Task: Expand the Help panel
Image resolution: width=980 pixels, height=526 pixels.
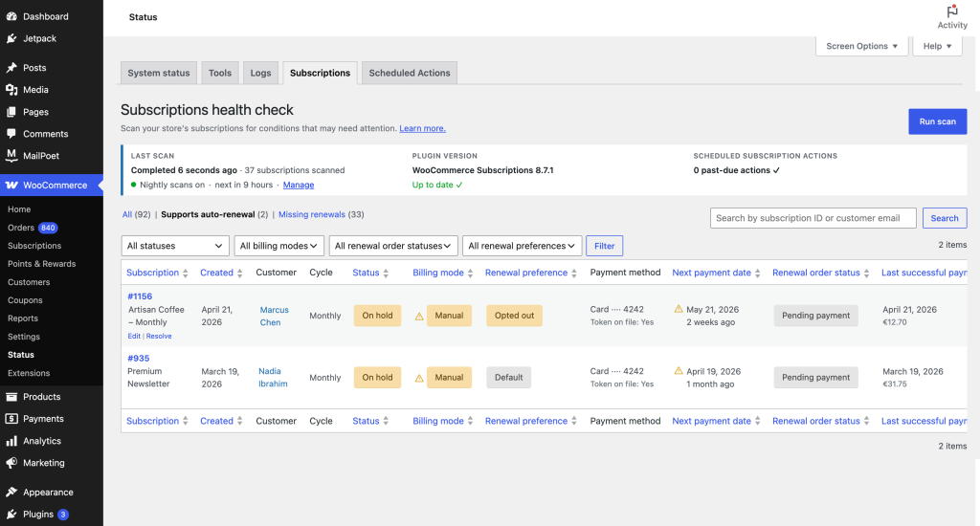Action: [937, 46]
